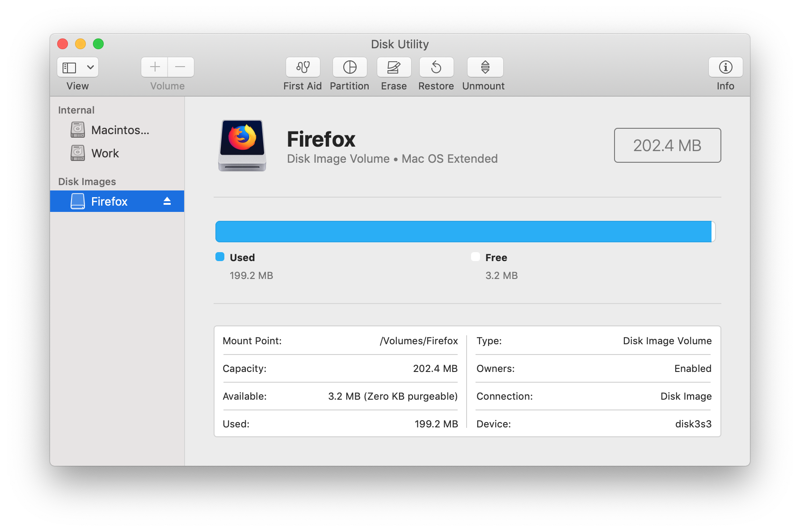Viewport: 800px width, 532px height.
Task: Click the Restore toolbar icon
Action: pyautogui.click(x=436, y=67)
